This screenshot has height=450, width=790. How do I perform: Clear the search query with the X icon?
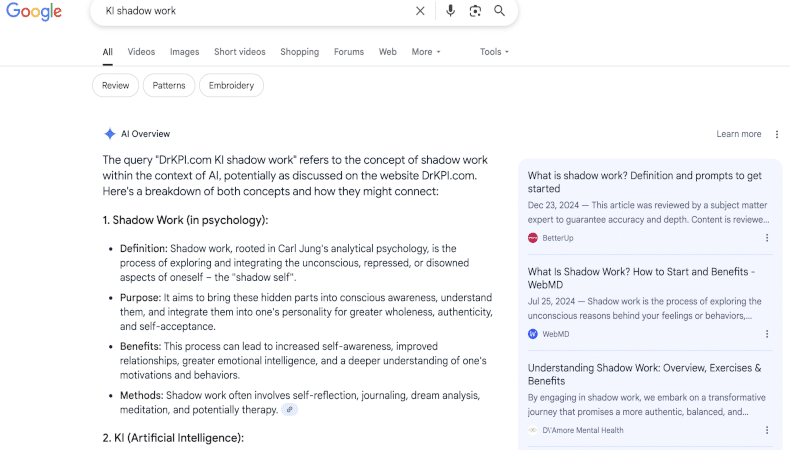(x=420, y=11)
